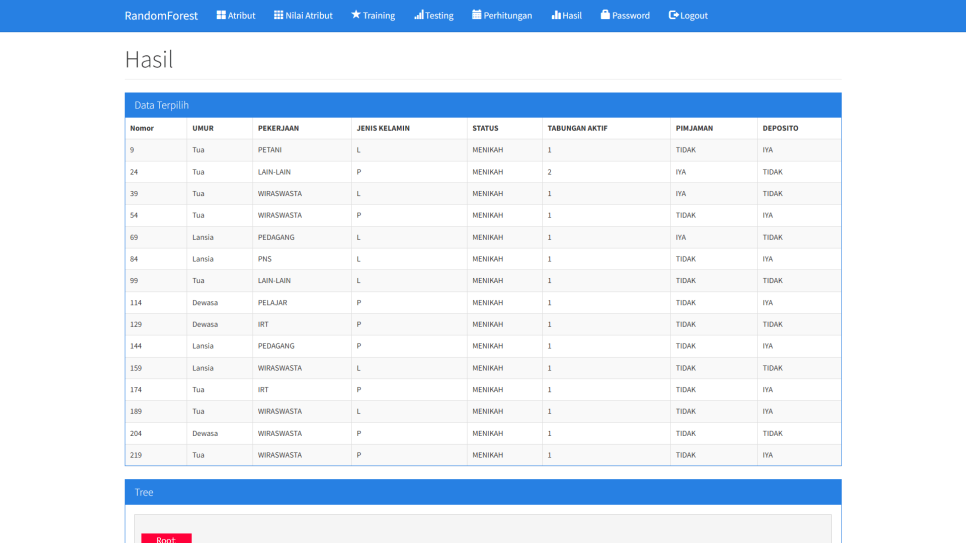Screen dimensions: 966x543
Task: Go to the Training menu item
Action: point(379,16)
